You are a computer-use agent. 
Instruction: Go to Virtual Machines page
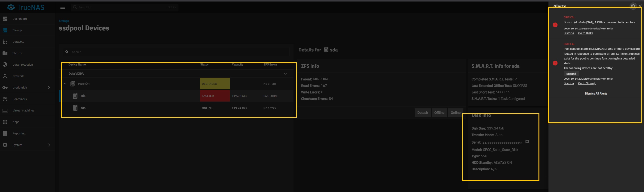coord(23,111)
